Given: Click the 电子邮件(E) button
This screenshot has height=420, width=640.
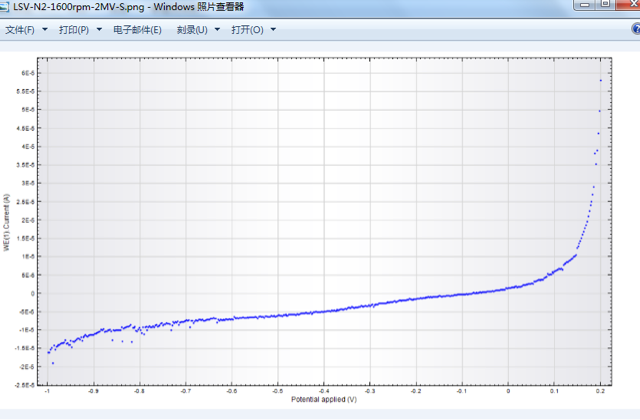Looking at the screenshot, I should pos(137,30).
